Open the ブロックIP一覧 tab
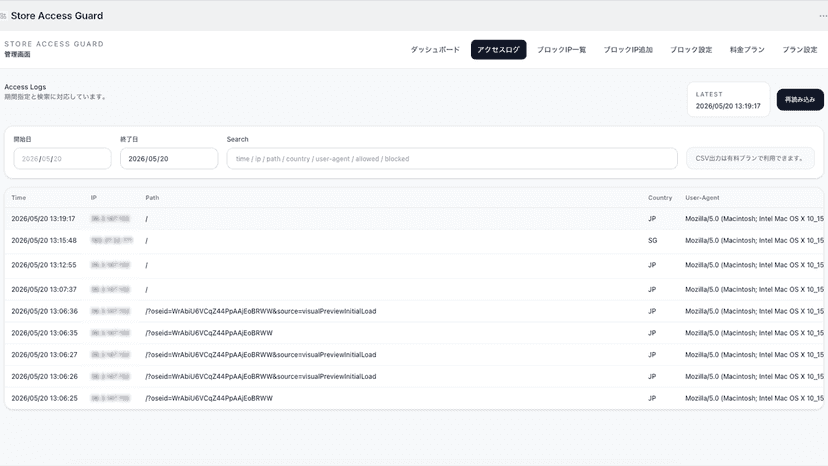 pyautogui.click(x=561, y=50)
